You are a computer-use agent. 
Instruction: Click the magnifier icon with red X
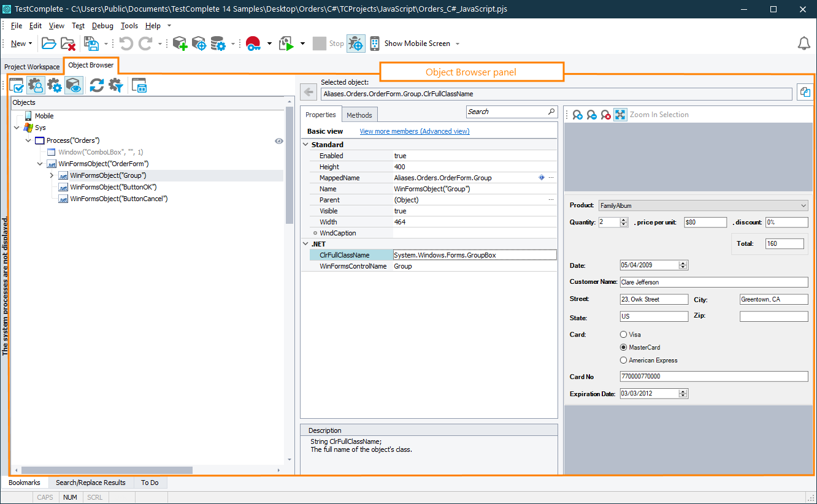(605, 115)
